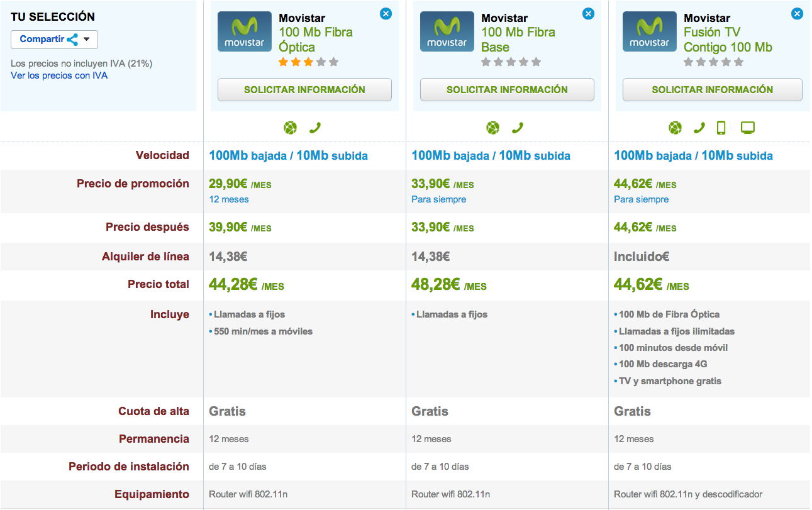Image resolution: width=812 pixels, height=510 pixels.
Task: Click the star rating of 100 Mb Fibra Óptica
Action: click(308, 62)
